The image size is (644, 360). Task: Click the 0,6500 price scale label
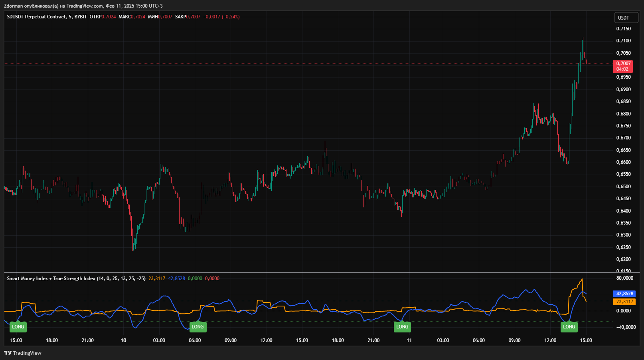point(624,187)
